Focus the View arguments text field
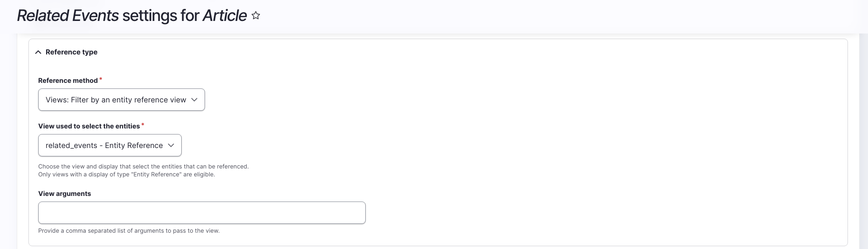This screenshot has width=868, height=249. 202,213
